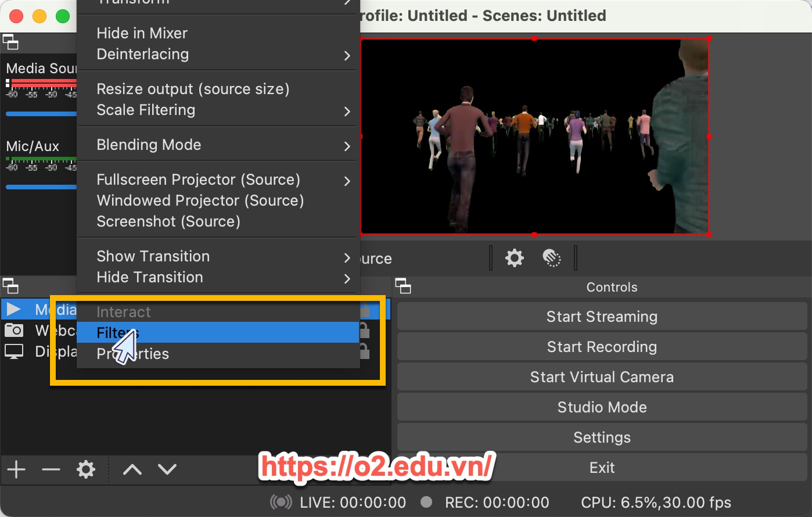The image size is (812, 517).
Task: Adjust the Media Source volume slider
Action: click(x=41, y=114)
